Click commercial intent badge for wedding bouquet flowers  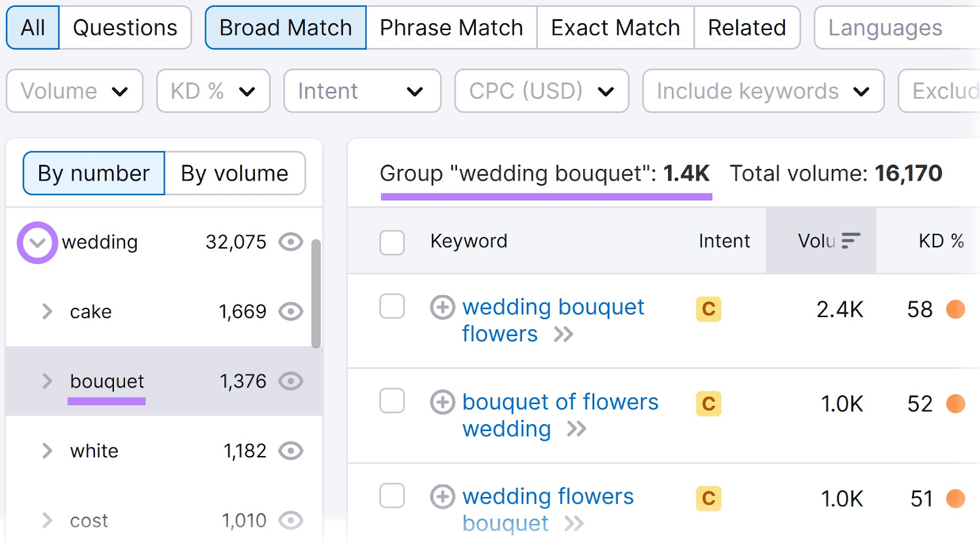point(708,309)
